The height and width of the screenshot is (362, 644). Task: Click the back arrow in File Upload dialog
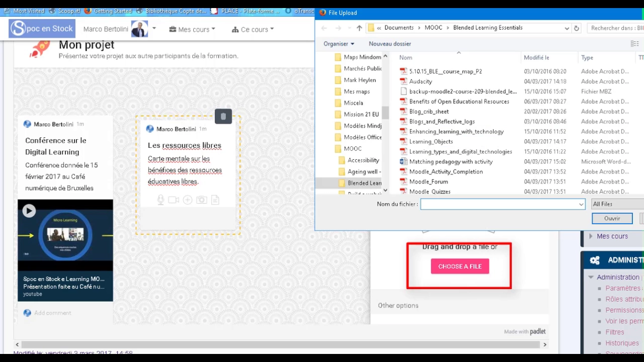tap(324, 28)
